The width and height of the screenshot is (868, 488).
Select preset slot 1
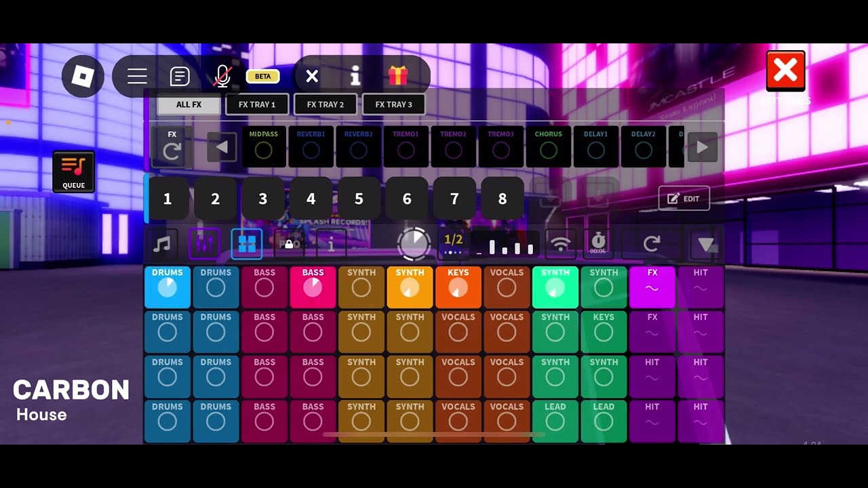[167, 199]
